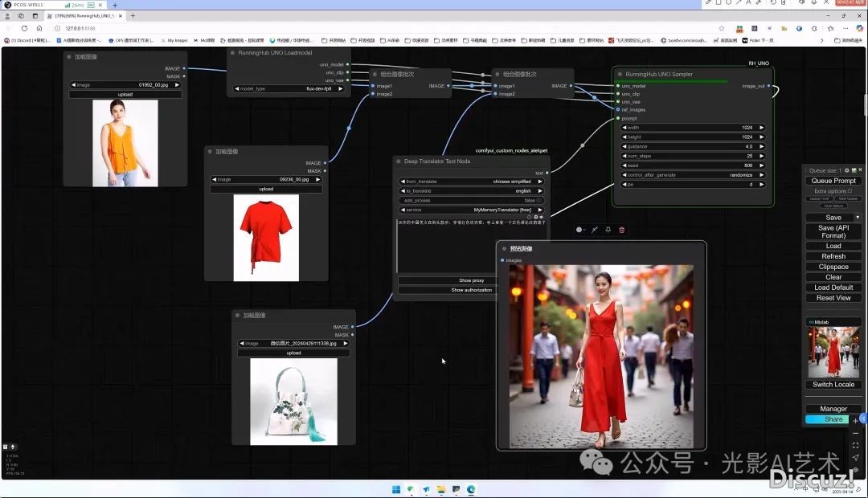Undo last annotation in recorder toolbar

point(773,2)
